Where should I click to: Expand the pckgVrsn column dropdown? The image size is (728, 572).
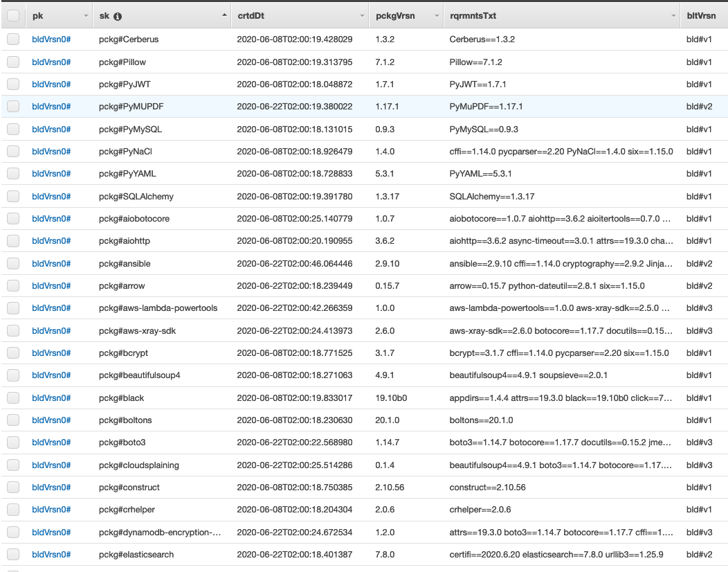coord(437,16)
